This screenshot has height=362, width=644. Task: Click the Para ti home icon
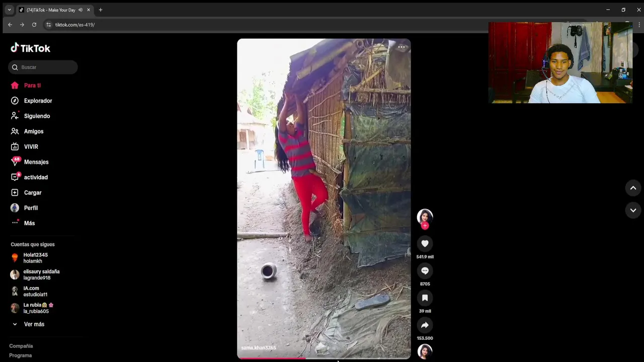point(15,85)
